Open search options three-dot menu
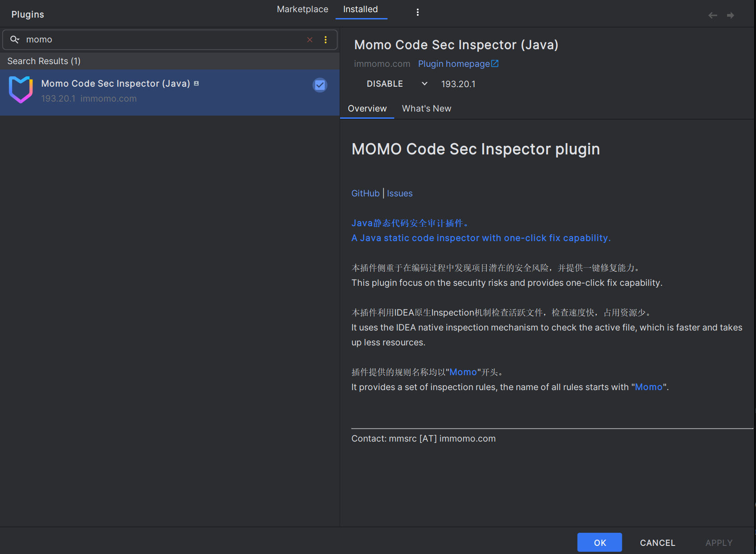The height and width of the screenshot is (554, 756). coord(326,40)
